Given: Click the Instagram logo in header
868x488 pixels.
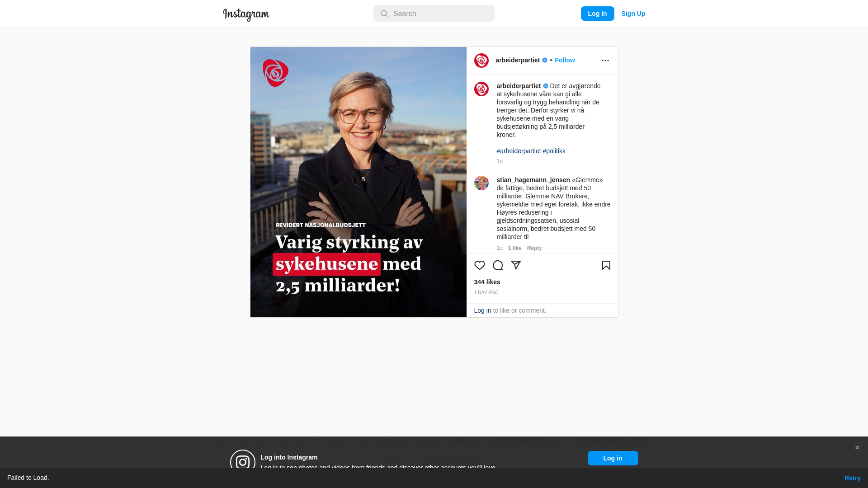Looking at the screenshot, I should (x=246, y=14).
